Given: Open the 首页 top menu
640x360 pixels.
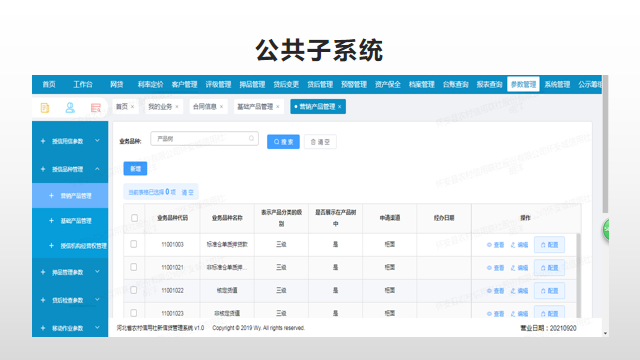Looking at the screenshot, I should pos(49,84).
